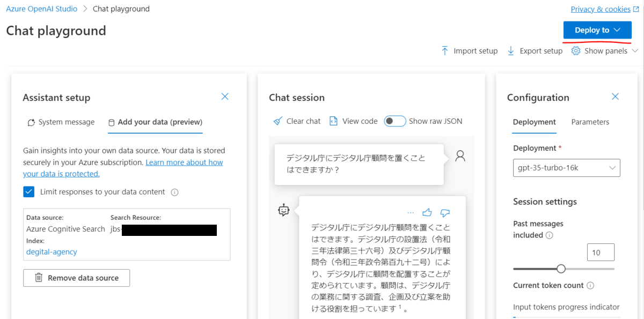Click the Show panels gear icon

[576, 51]
